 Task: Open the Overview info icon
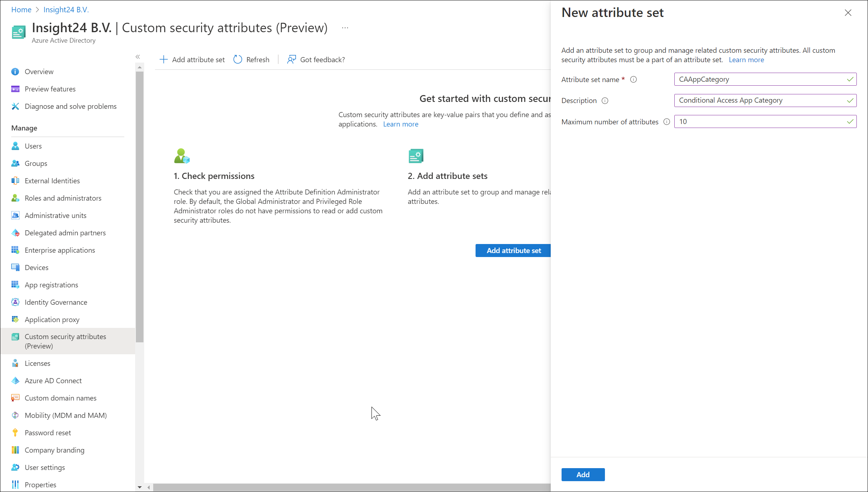pos(15,72)
